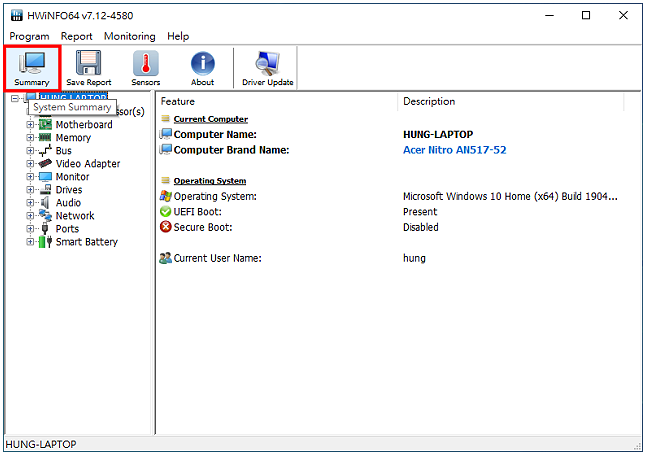The height and width of the screenshot is (456, 647).
Task: Select the Present UEFI value
Action: pos(420,212)
